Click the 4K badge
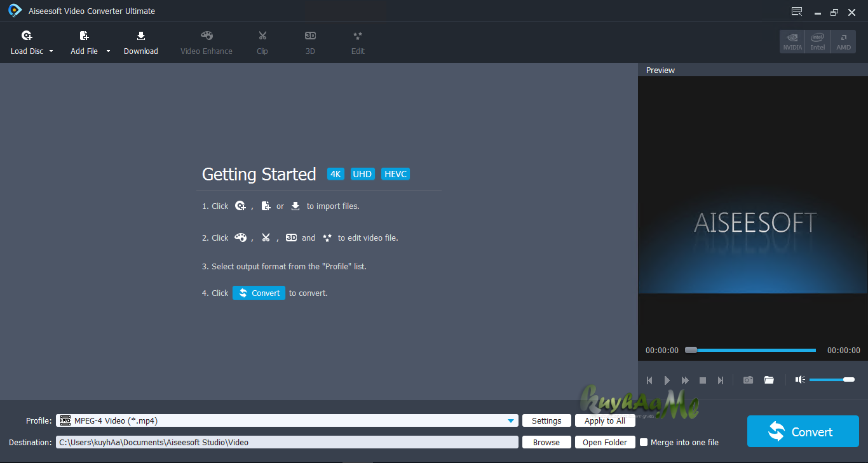Viewport: 868px width, 463px height. pos(336,174)
